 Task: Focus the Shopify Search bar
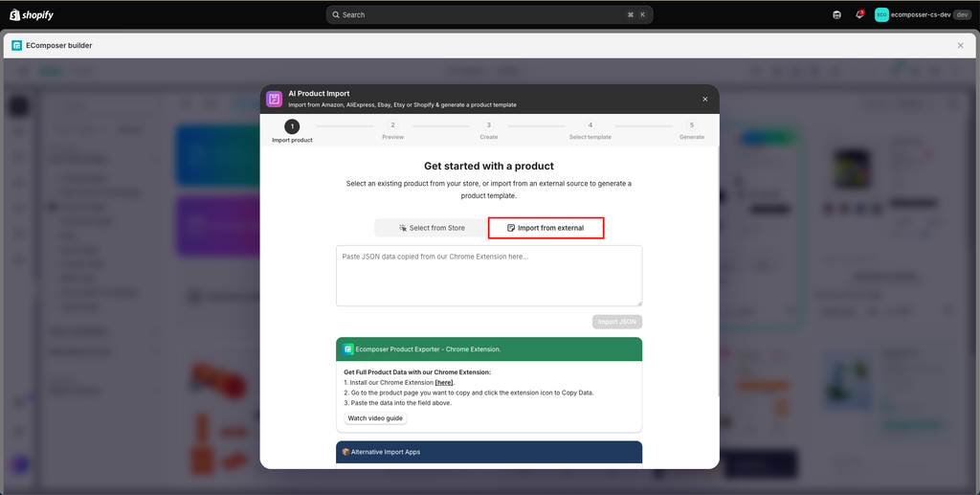pos(489,15)
